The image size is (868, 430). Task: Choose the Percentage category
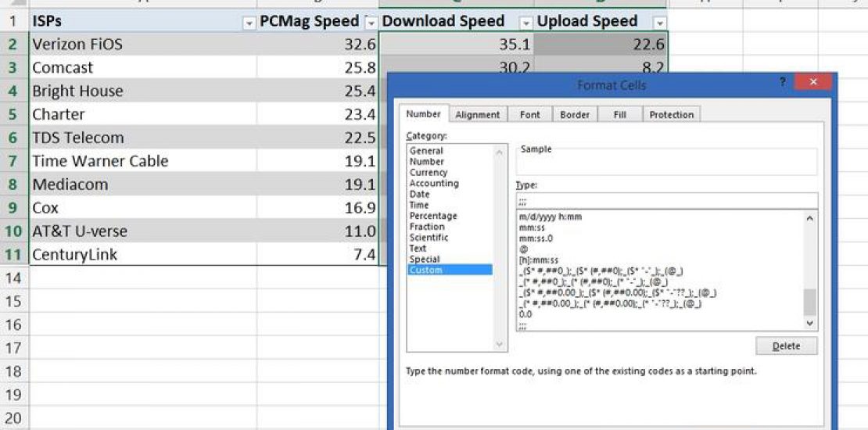433,216
